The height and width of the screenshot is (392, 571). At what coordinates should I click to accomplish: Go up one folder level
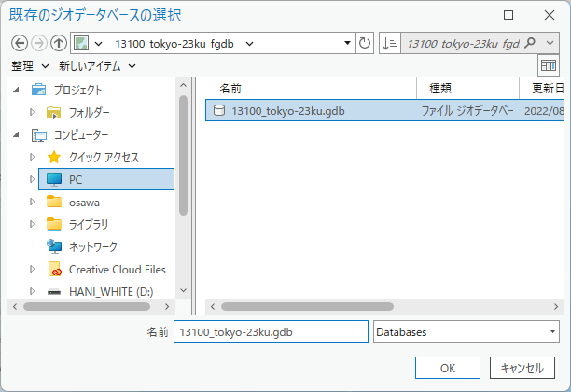click(58, 43)
